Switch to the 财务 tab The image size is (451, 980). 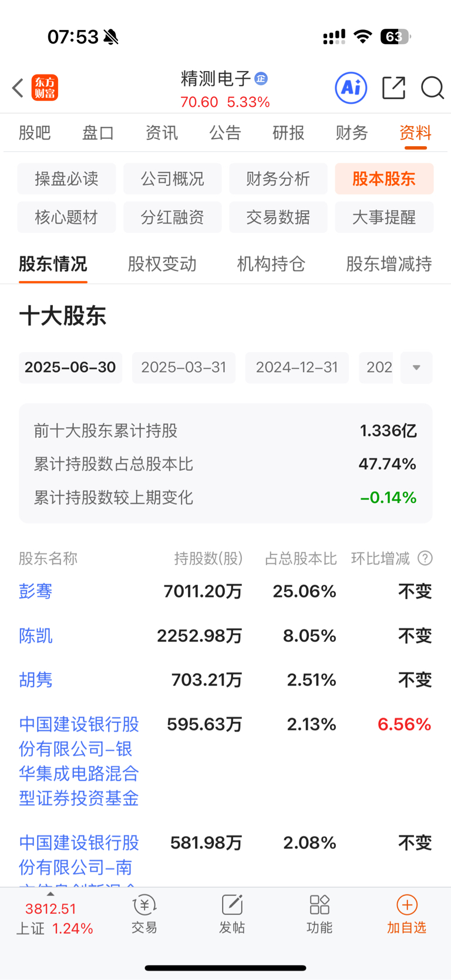352,133
